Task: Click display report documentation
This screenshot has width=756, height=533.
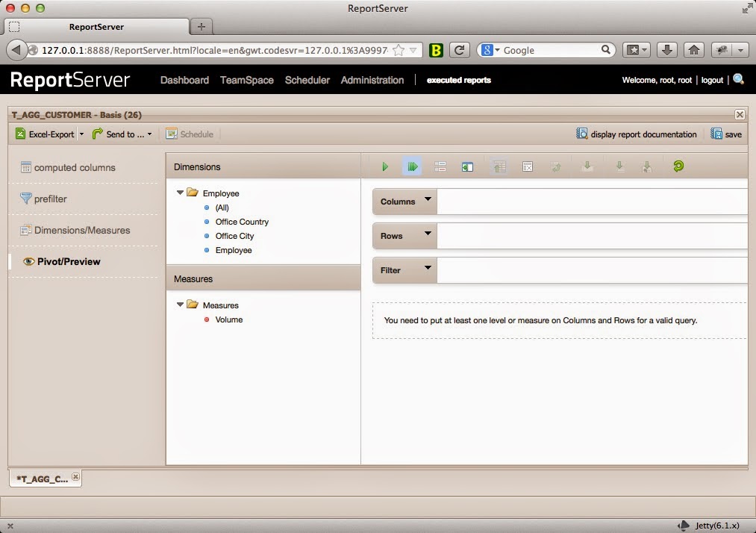Action: pyautogui.click(x=637, y=134)
